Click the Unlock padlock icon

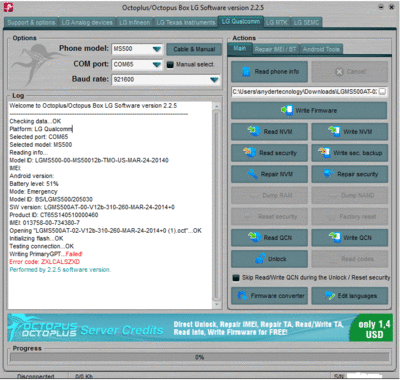(x=260, y=259)
